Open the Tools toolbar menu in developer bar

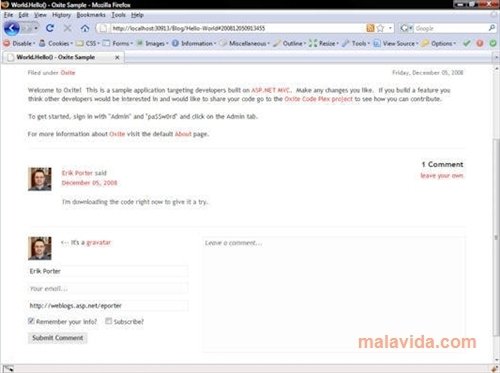coord(356,43)
